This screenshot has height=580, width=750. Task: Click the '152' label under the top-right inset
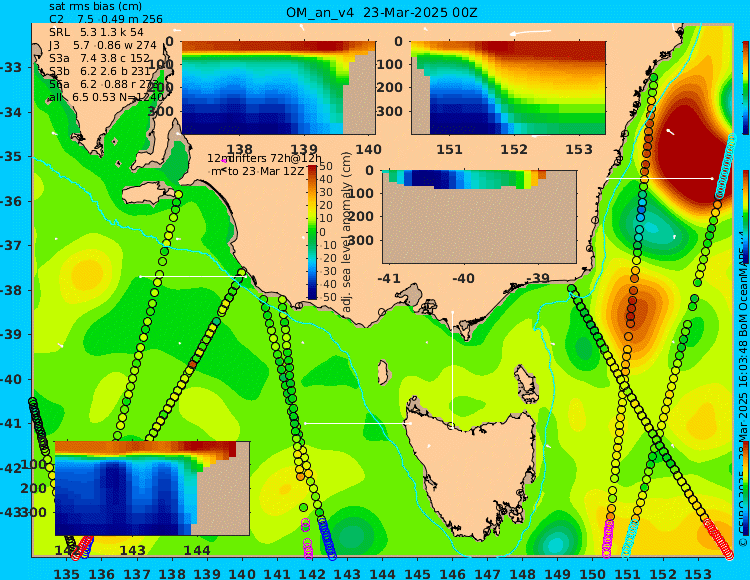[514, 149]
